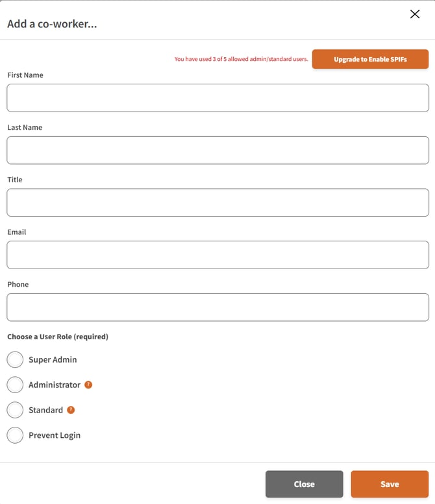This screenshot has width=435, height=504.
Task: Select the Super Admin role
Action: point(15,359)
